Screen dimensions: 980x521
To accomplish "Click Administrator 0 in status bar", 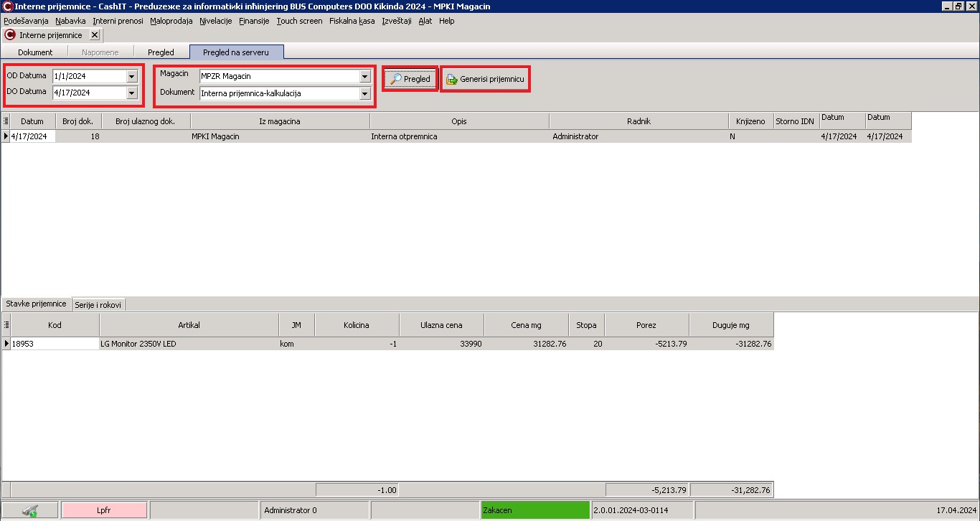I will pyautogui.click(x=314, y=511).
